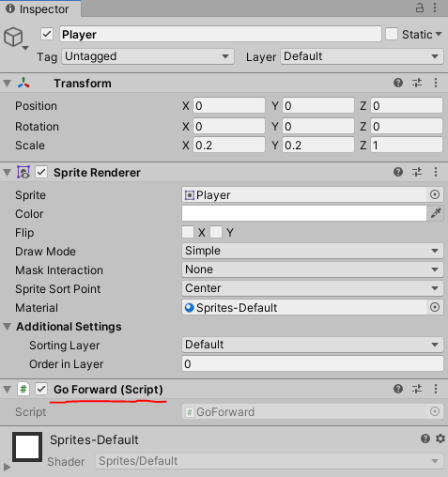Open the Sorting Layer dropdown

(x=313, y=345)
